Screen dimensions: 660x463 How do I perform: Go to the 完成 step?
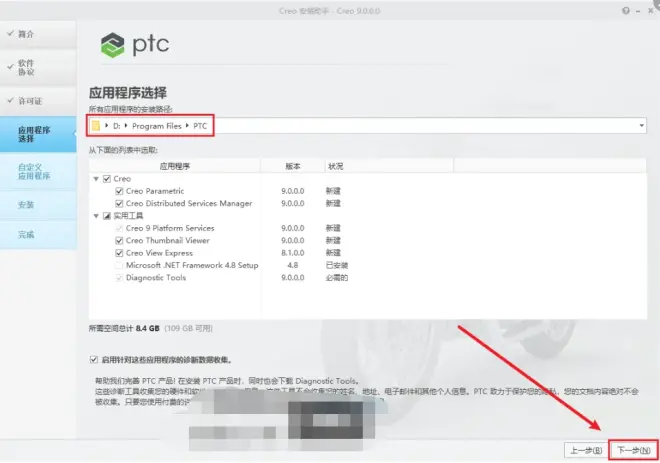[x=38, y=234]
